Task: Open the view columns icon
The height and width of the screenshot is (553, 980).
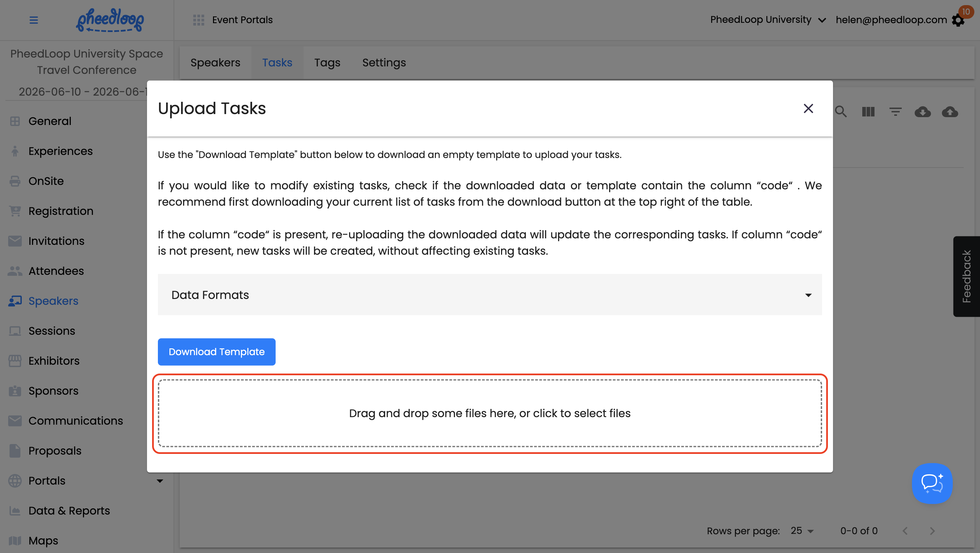Action: 868,112
